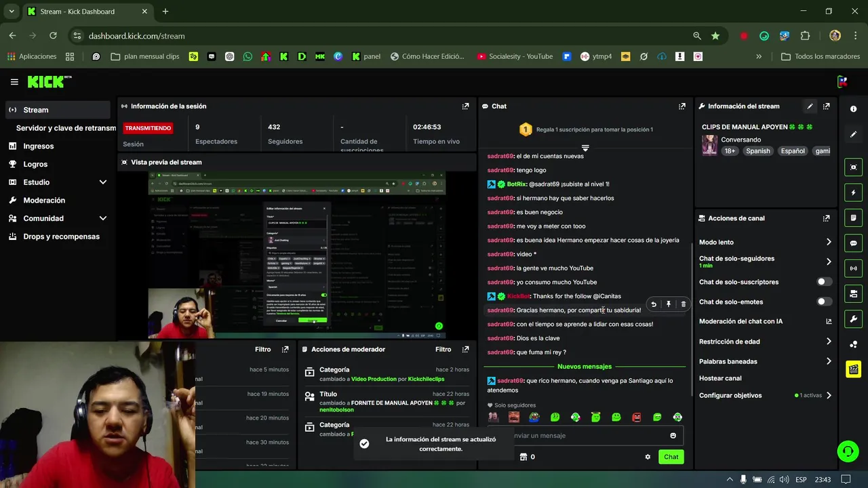Toggle the camera widget in right rail

point(854,293)
